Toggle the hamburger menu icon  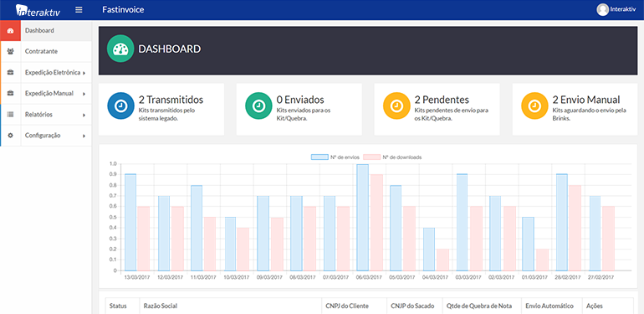click(79, 9)
